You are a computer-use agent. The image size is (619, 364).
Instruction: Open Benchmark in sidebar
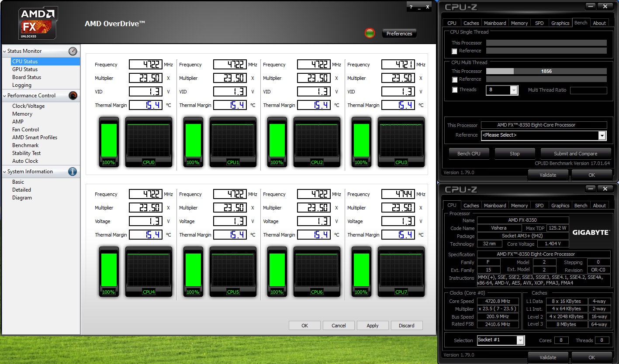click(25, 145)
